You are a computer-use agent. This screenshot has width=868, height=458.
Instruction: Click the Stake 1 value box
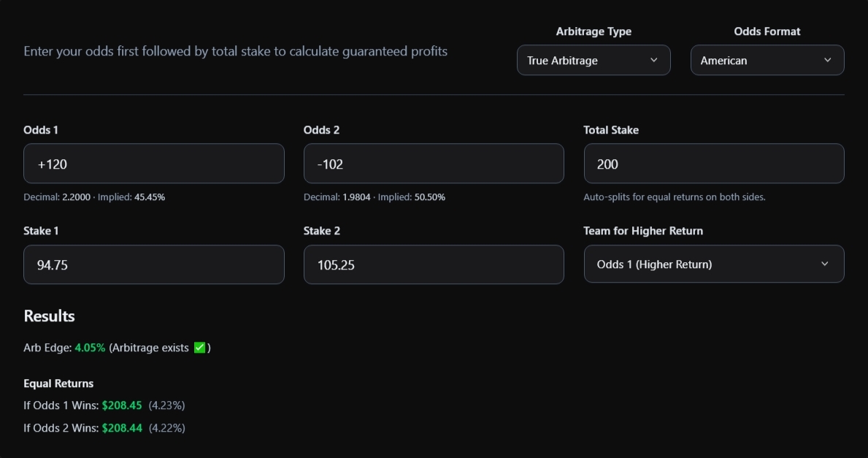(154, 264)
